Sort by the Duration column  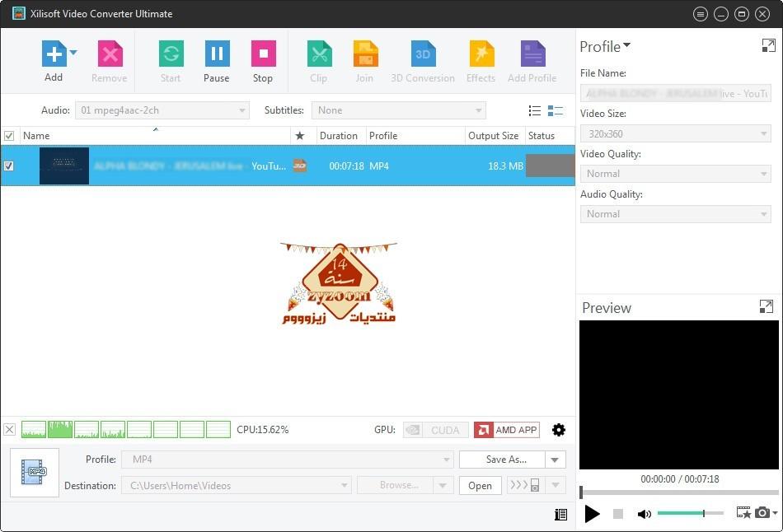coord(341,136)
